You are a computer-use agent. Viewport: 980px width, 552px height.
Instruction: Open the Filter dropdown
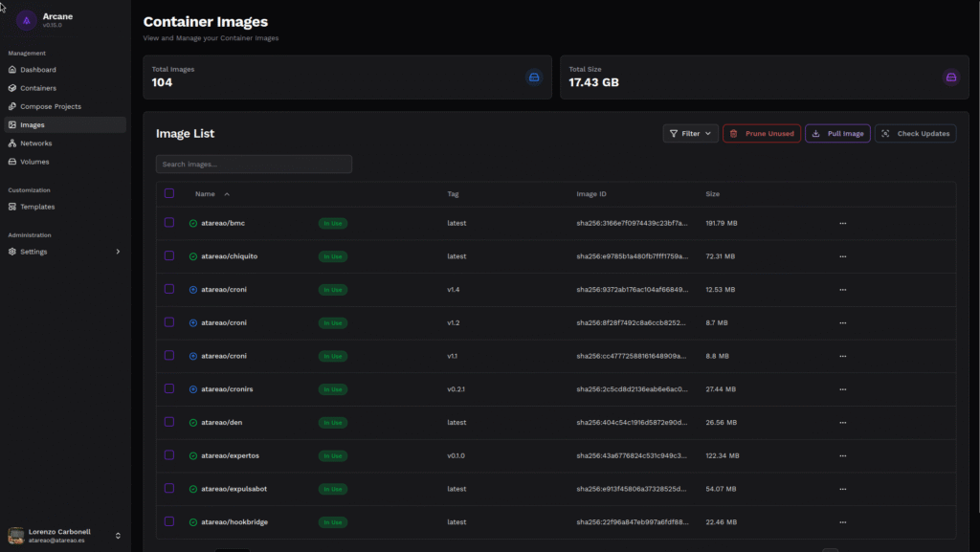[690, 134]
